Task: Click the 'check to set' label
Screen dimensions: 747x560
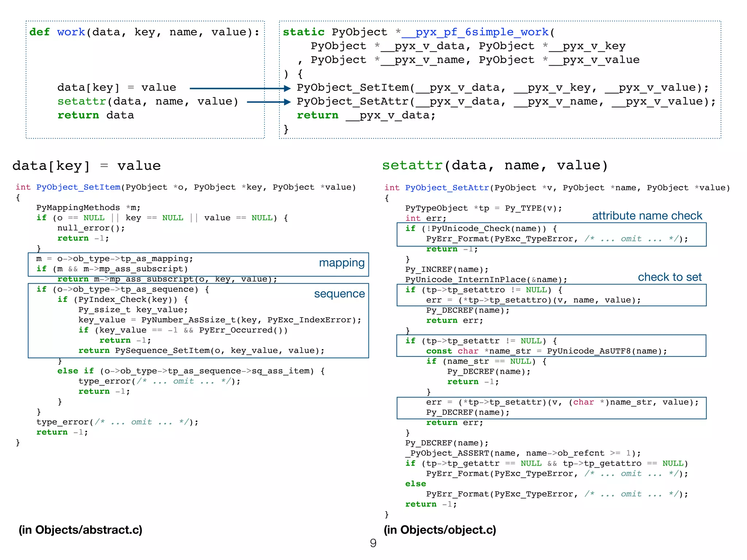Action: pyautogui.click(x=669, y=277)
